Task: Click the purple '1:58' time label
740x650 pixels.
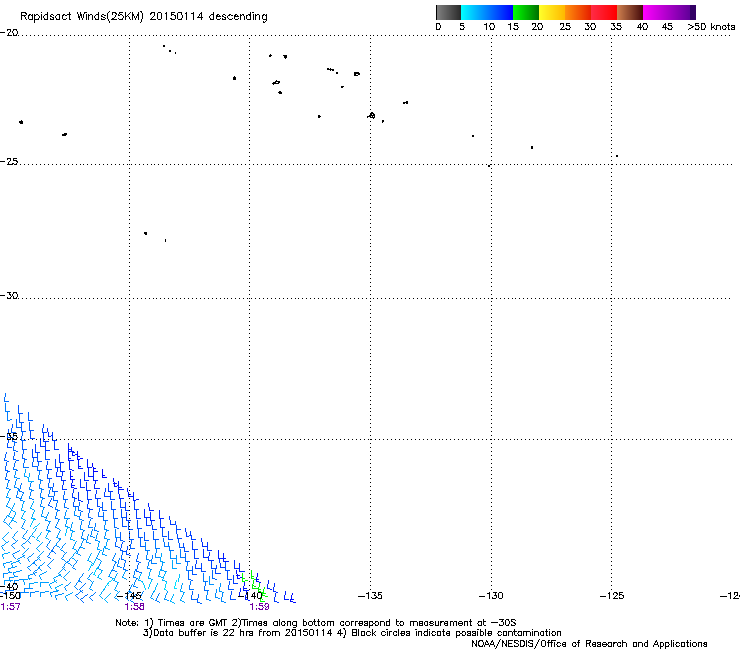Action: click(135, 607)
